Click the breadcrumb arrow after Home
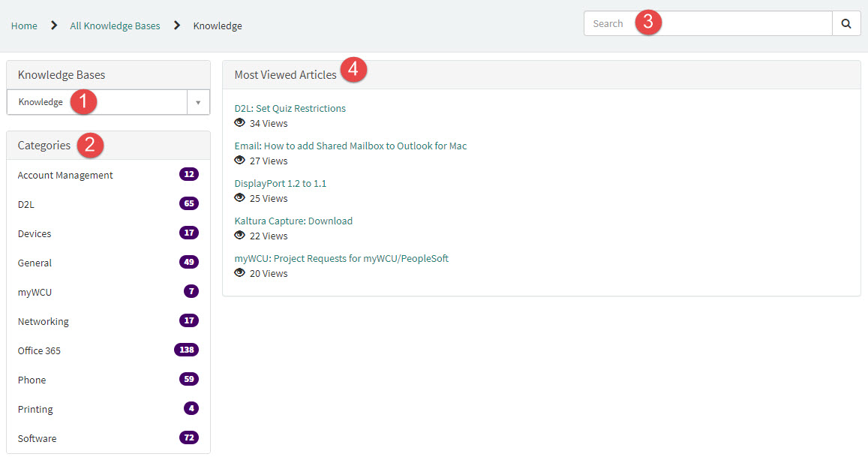This screenshot has width=868, height=460. coord(53,24)
